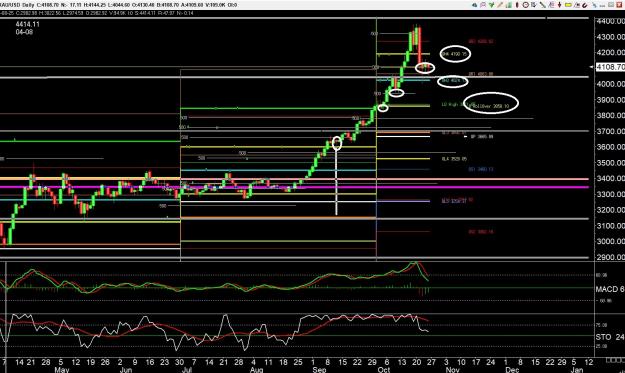Image resolution: width=625 pixels, height=373 pixels.
Task: Click the May label on time axis
Action: [62, 370]
